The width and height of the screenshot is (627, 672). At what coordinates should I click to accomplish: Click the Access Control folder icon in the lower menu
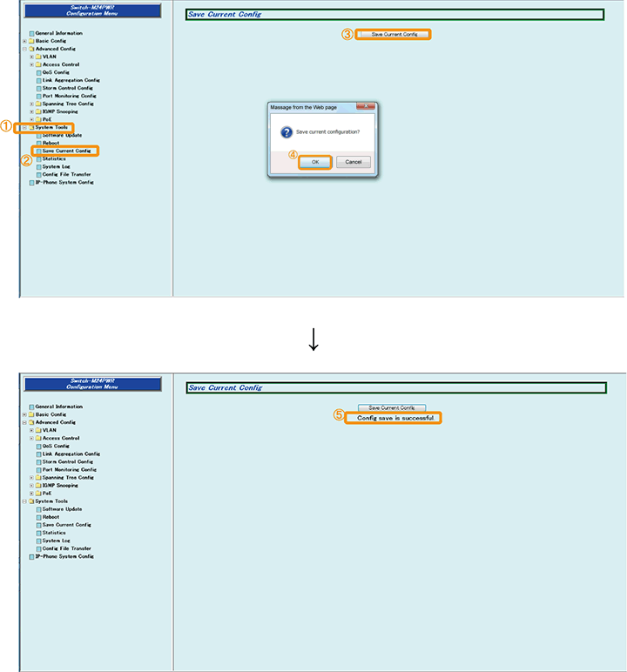point(38,438)
